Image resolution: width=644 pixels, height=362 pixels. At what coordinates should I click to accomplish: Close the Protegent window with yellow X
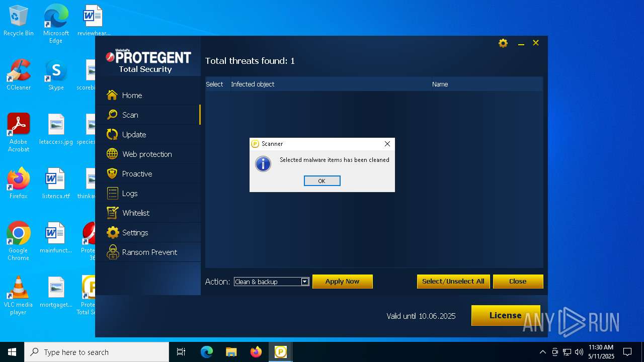coord(536,43)
